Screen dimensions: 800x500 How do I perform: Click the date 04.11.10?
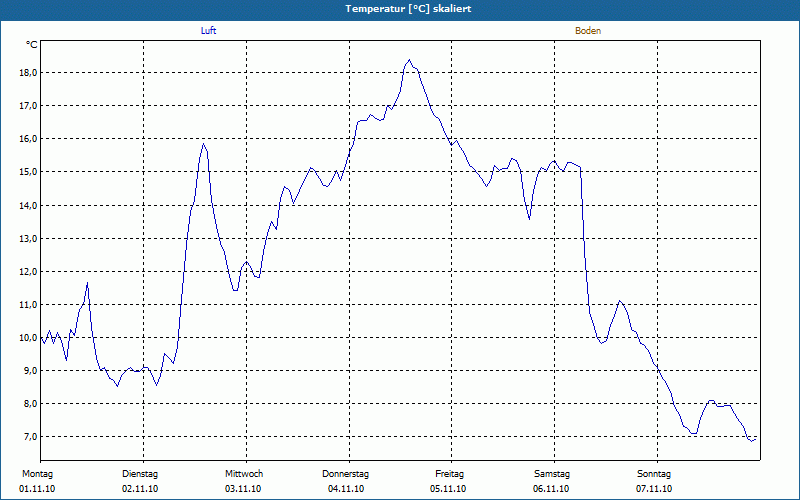346,489
